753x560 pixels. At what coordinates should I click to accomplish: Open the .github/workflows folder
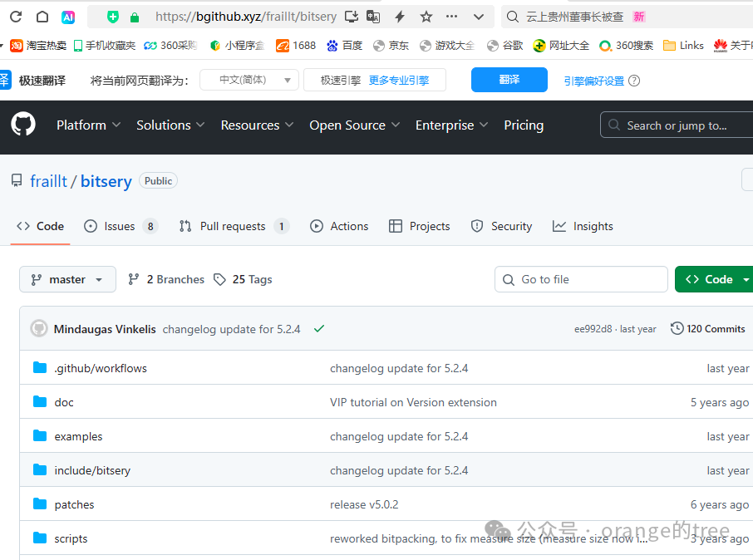pyautogui.click(x=101, y=368)
